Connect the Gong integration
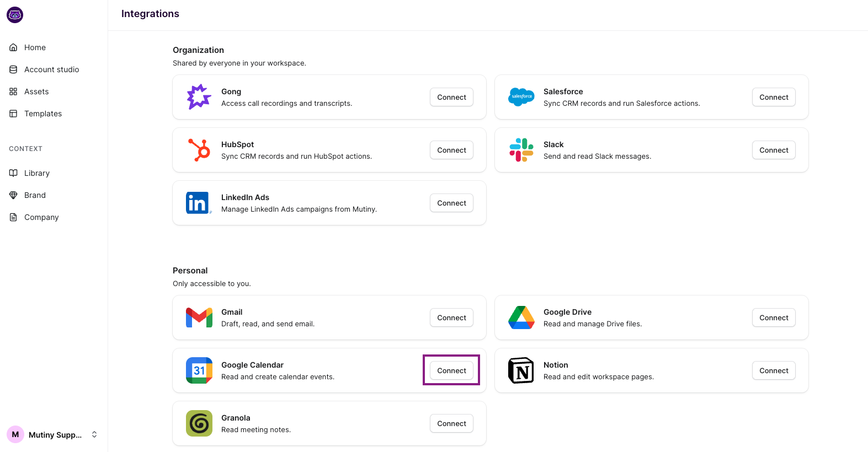Image resolution: width=868 pixels, height=452 pixels. (x=451, y=97)
